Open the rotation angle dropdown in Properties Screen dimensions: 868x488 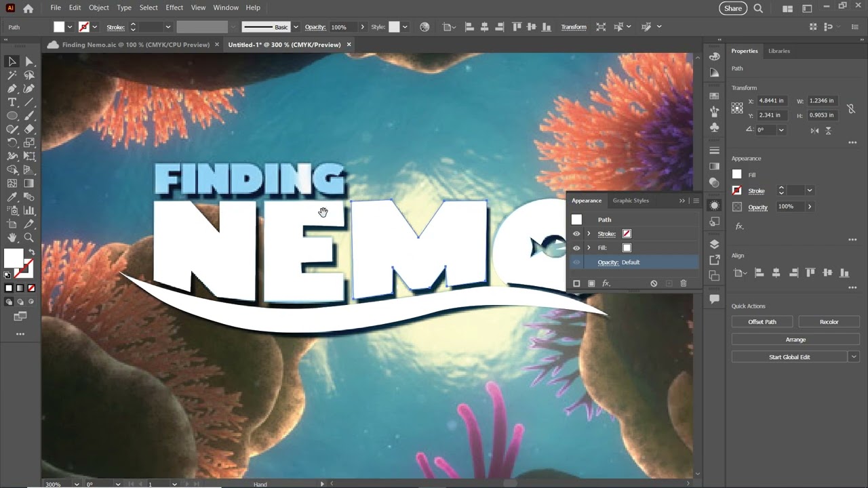[781, 130]
